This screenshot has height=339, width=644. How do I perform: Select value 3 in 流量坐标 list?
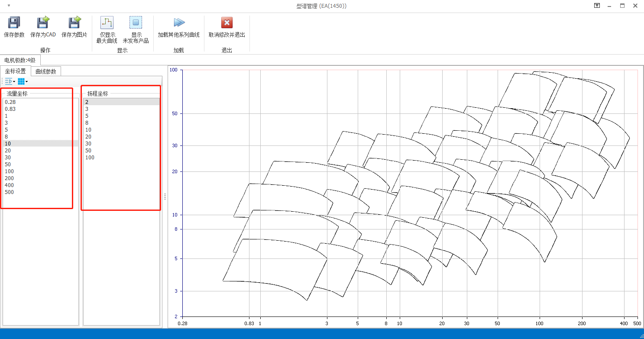[x=41, y=123]
